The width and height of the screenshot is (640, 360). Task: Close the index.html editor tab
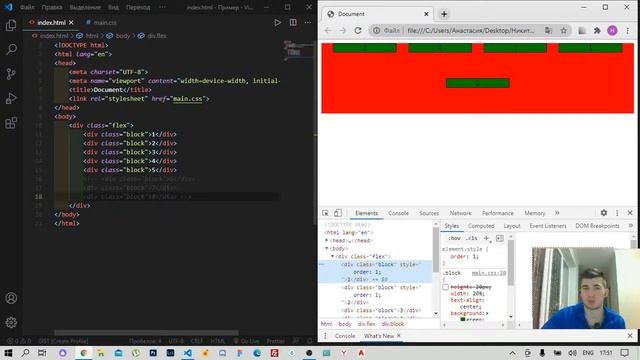[71, 22]
